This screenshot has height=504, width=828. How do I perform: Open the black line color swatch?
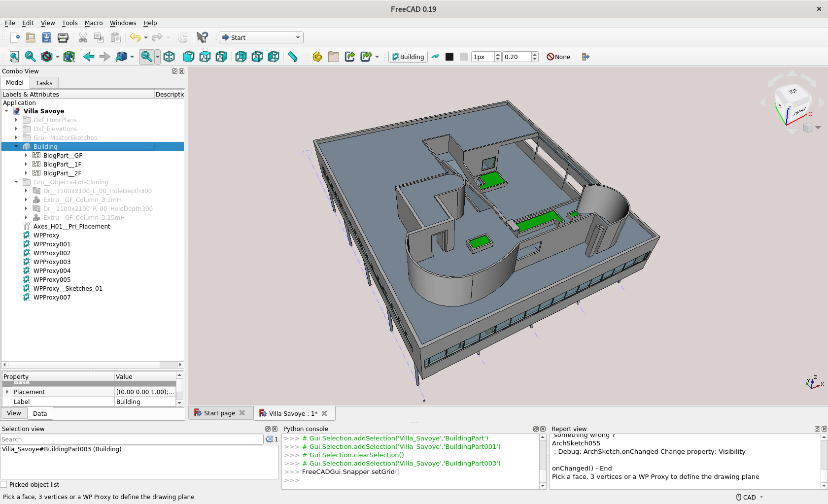[449, 57]
